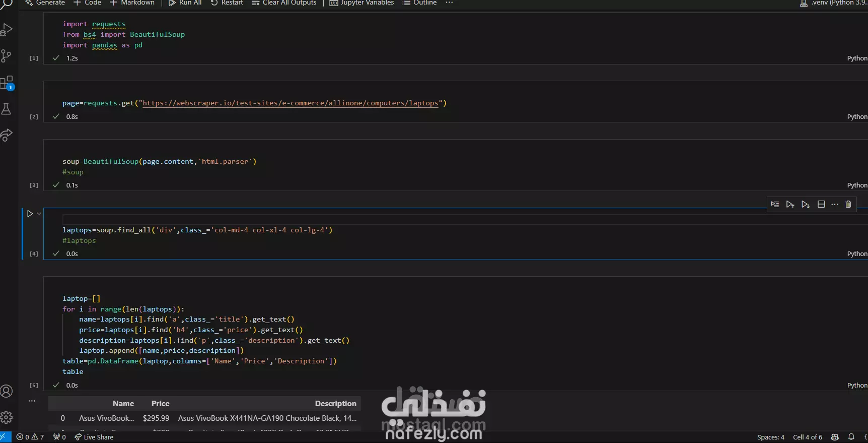The height and width of the screenshot is (443, 868).
Task: Open Copilot status icon in status bar
Action: point(835,437)
